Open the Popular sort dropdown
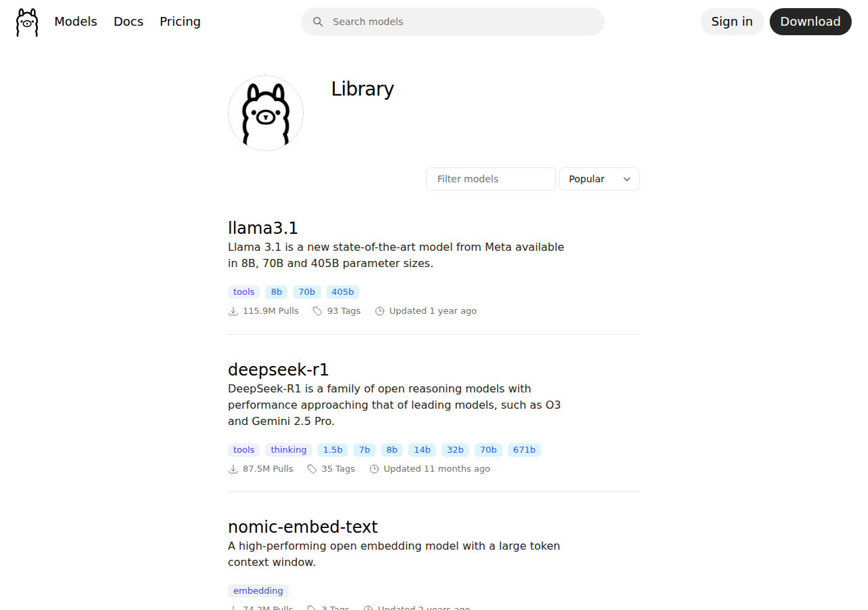The width and height of the screenshot is (868, 610). click(x=599, y=179)
